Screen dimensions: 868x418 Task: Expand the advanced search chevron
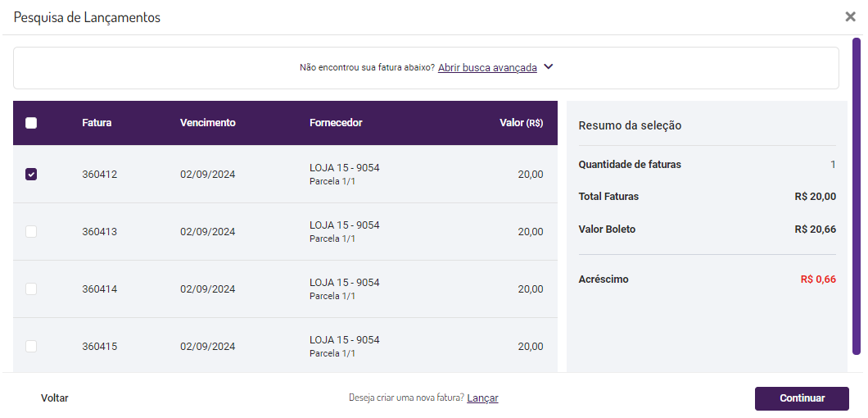pos(549,67)
